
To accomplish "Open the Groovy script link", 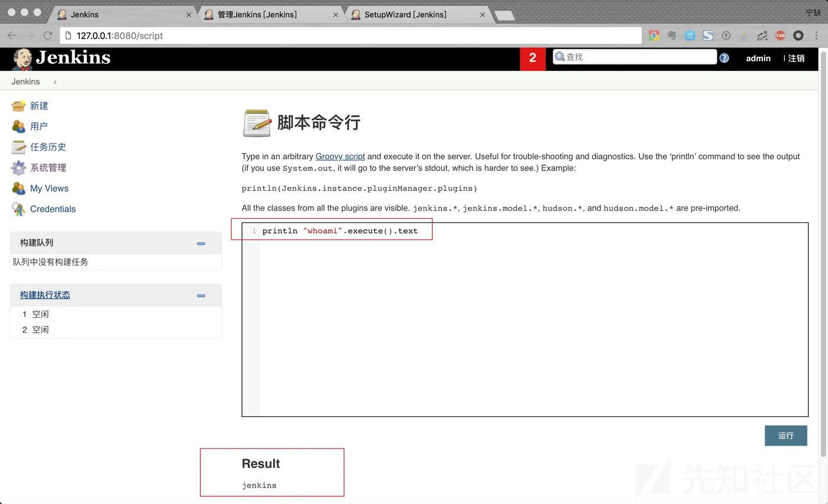I will (340, 156).
